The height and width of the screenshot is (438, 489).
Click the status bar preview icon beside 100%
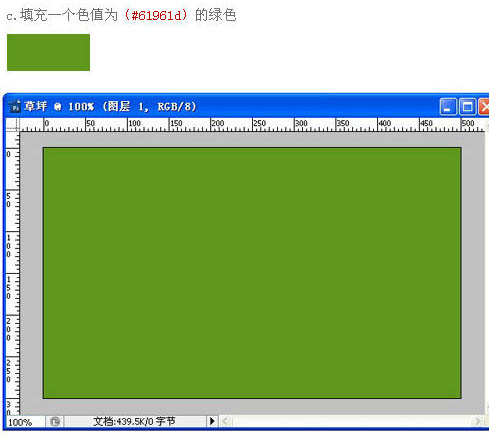click(x=55, y=422)
